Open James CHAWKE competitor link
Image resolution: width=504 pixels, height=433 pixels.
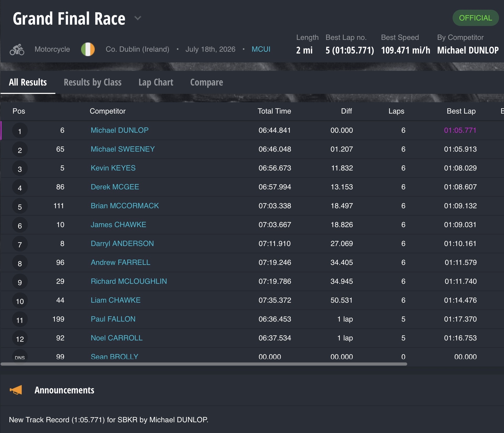point(118,224)
